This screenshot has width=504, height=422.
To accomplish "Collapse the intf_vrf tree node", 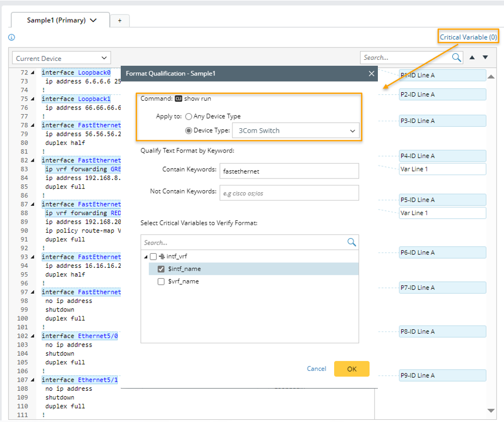I will pos(146,257).
